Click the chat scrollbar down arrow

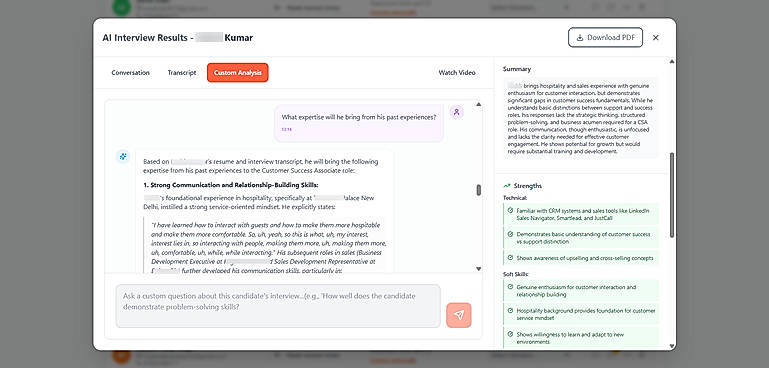479,268
